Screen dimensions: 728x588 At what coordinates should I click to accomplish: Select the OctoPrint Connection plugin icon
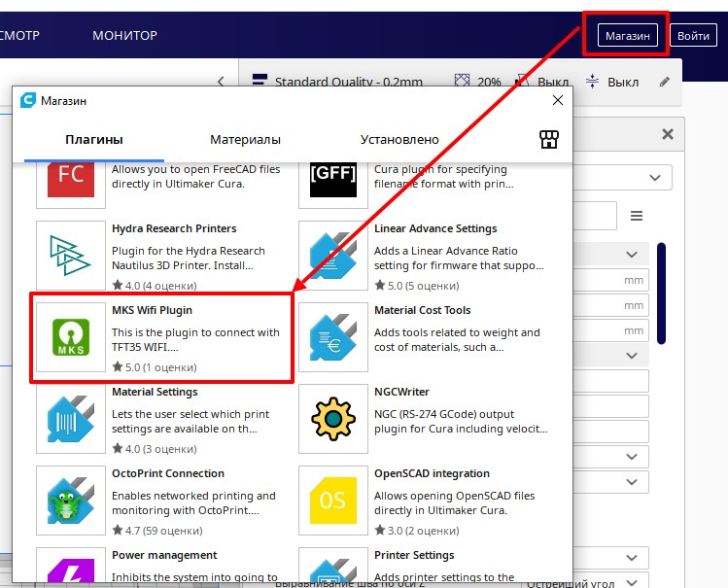click(71, 501)
